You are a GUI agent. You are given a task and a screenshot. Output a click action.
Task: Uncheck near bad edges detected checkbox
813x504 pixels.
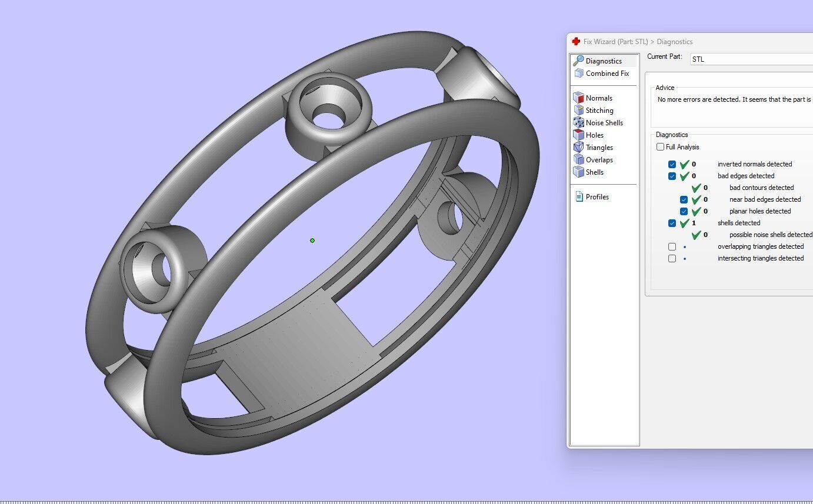point(684,200)
